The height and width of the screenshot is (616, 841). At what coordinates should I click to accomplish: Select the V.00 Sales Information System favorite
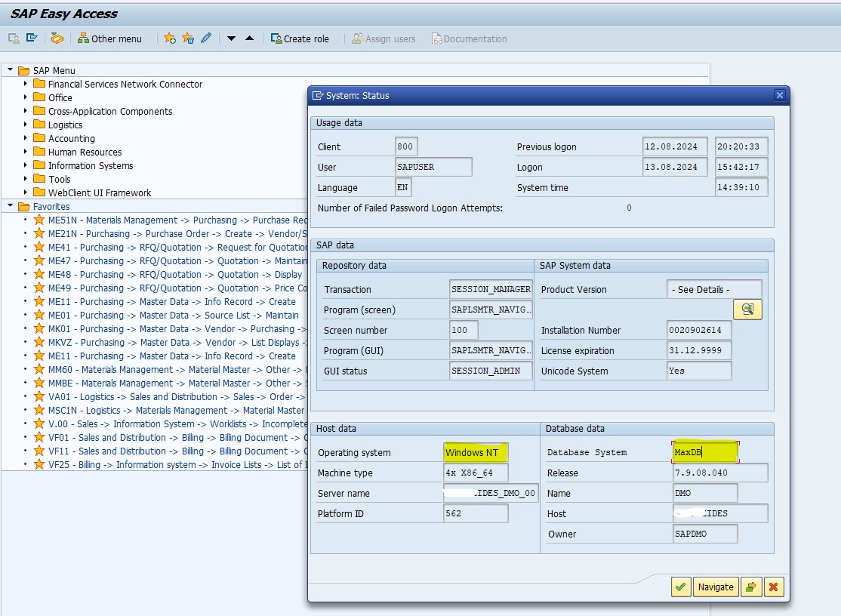point(177,424)
